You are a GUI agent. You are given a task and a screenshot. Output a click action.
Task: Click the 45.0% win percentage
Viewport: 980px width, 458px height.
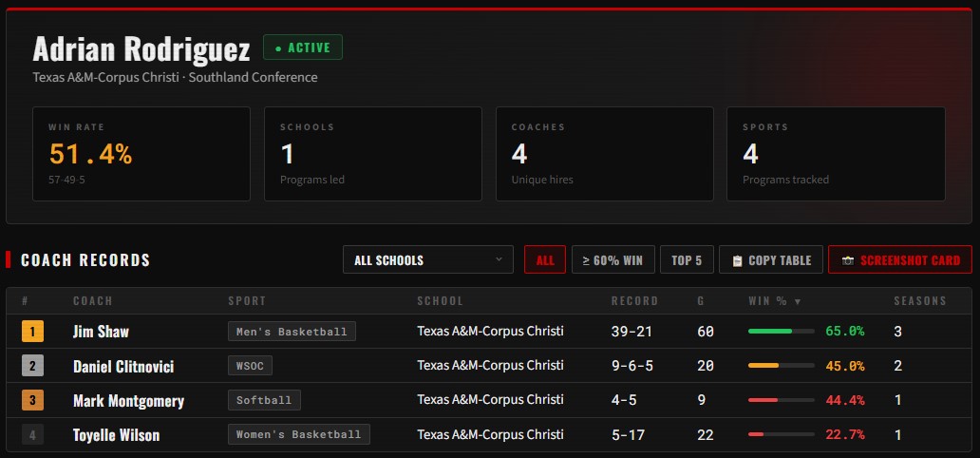845,366
